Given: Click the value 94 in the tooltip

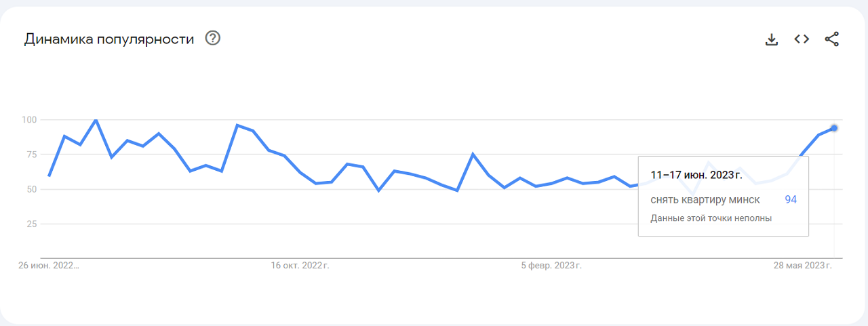Looking at the screenshot, I should pos(791,200).
